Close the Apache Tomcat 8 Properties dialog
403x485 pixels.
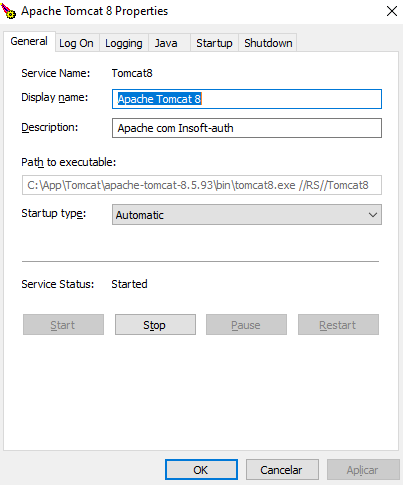(x=392, y=11)
